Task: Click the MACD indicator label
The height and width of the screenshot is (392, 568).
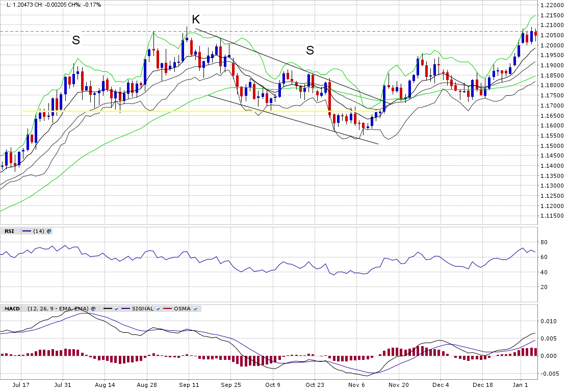Action: tap(12, 309)
